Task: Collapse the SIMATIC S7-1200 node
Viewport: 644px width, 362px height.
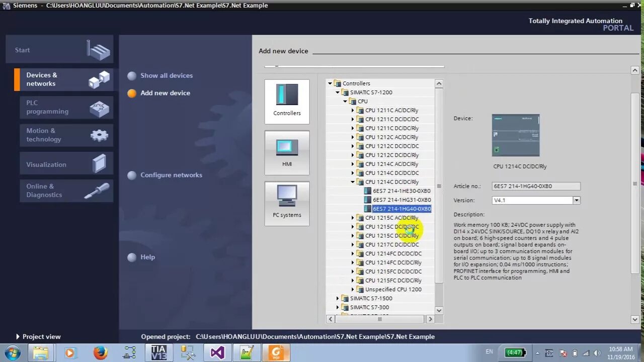Action: [x=338, y=93]
